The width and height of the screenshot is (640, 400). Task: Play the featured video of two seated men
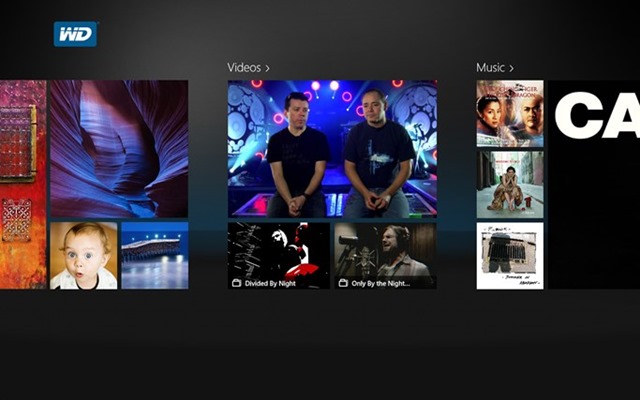(x=332, y=148)
